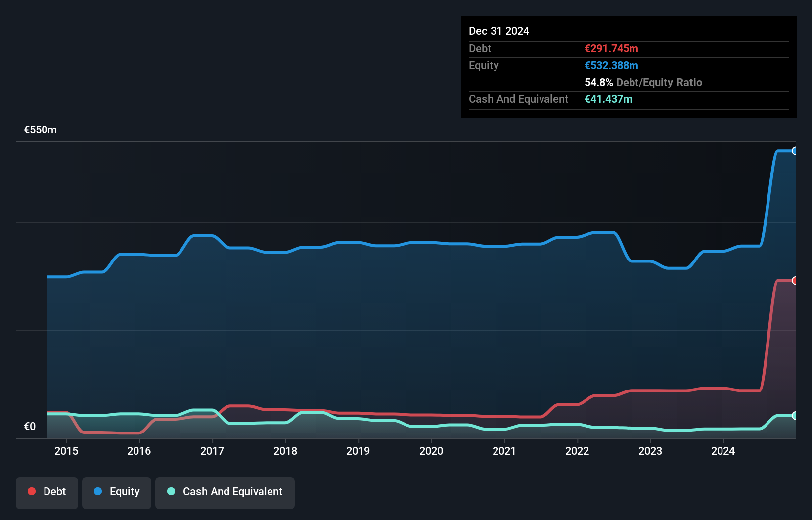Toggle the Cash And Equivalent legend button
Viewport: 812px width, 520px height.
pos(225,493)
